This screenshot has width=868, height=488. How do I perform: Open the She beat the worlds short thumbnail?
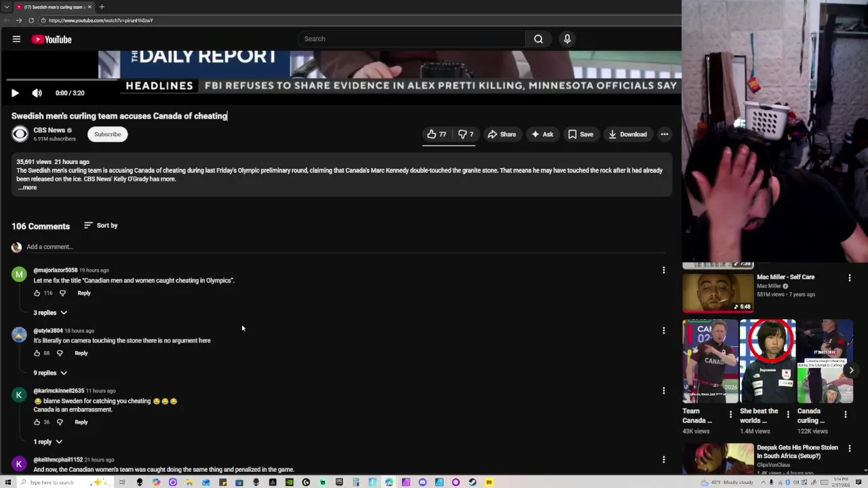point(768,361)
